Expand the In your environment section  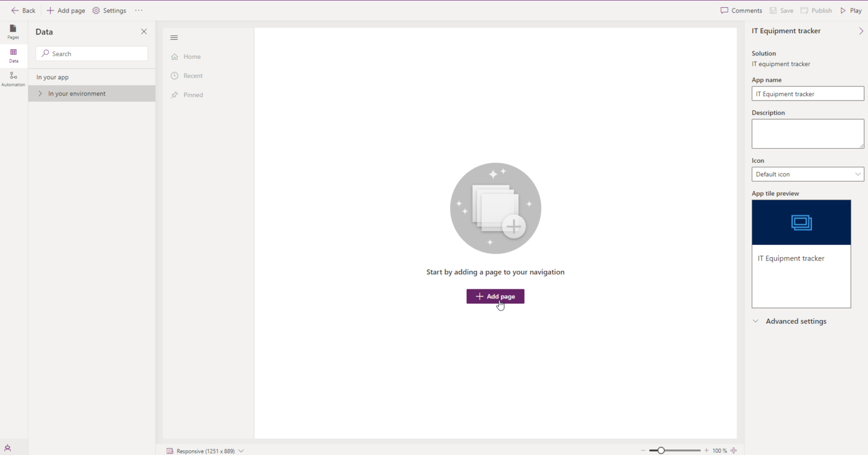(40, 94)
